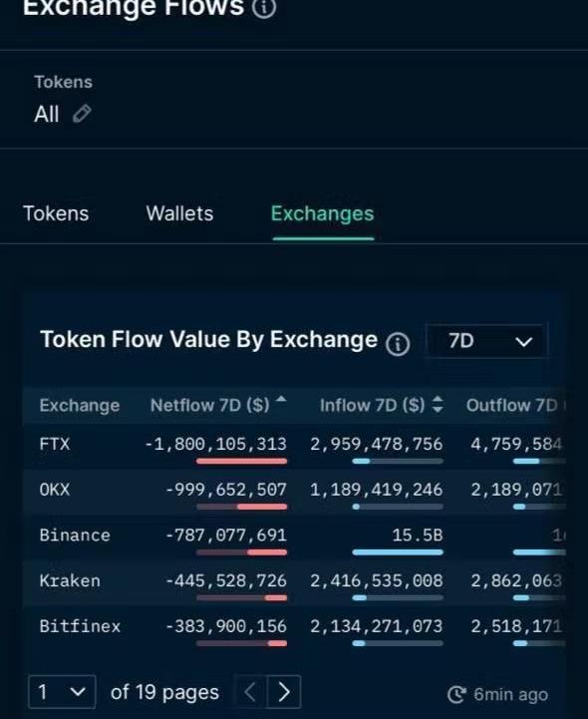Switch to the Wallets tab

pyautogui.click(x=179, y=213)
